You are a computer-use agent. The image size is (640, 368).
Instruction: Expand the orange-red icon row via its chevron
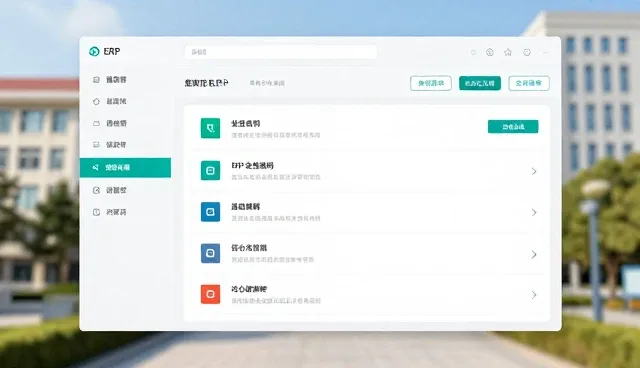[x=534, y=295]
